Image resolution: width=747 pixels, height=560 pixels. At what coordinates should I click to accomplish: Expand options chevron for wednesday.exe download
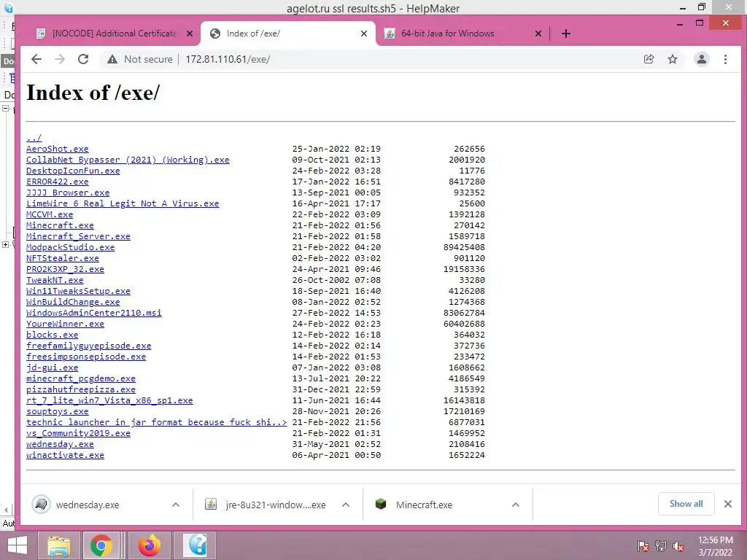(176, 505)
